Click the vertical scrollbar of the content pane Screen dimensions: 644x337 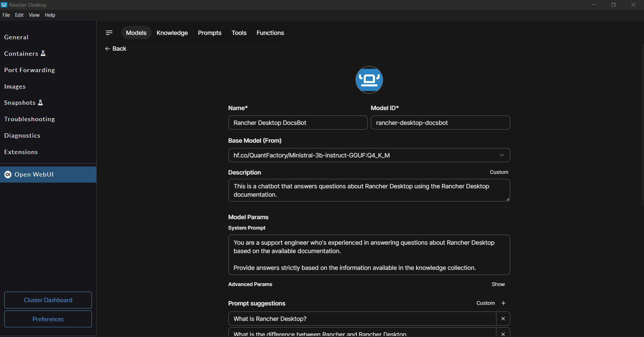pyautogui.click(x=642, y=124)
